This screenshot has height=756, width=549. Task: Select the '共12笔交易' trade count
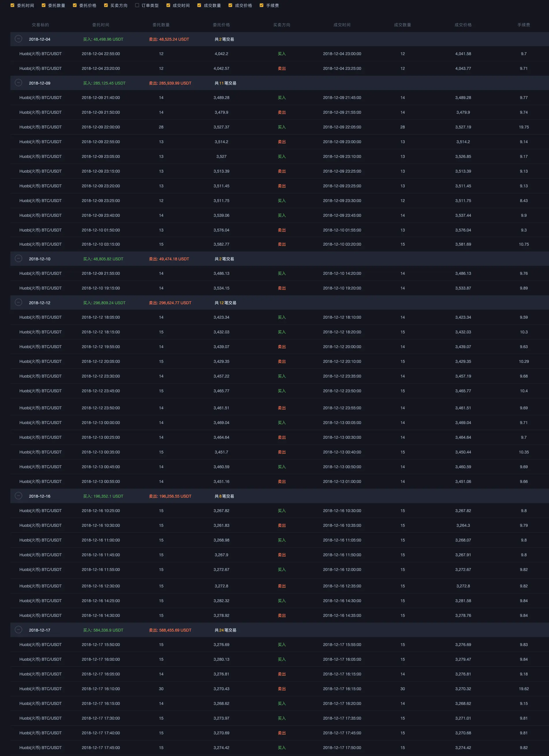[225, 303]
